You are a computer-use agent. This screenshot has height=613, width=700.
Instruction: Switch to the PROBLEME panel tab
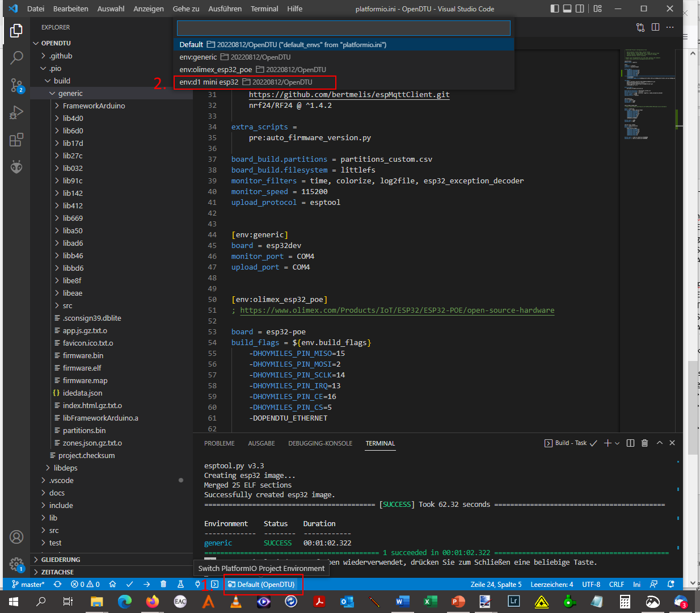(220, 443)
